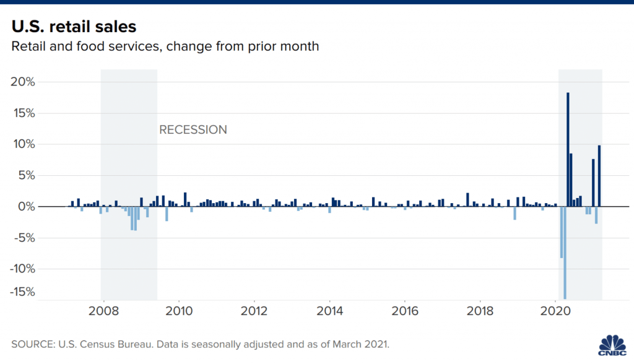Click the RECESSION label text
This screenshot has height=364, width=634.
coord(193,130)
